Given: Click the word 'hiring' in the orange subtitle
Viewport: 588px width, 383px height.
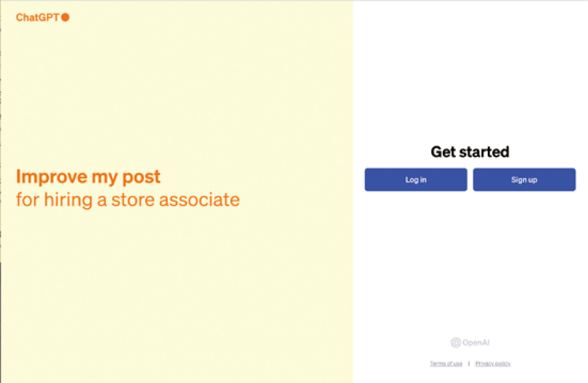Looking at the screenshot, I should pyautogui.click(x=69, y=200).
